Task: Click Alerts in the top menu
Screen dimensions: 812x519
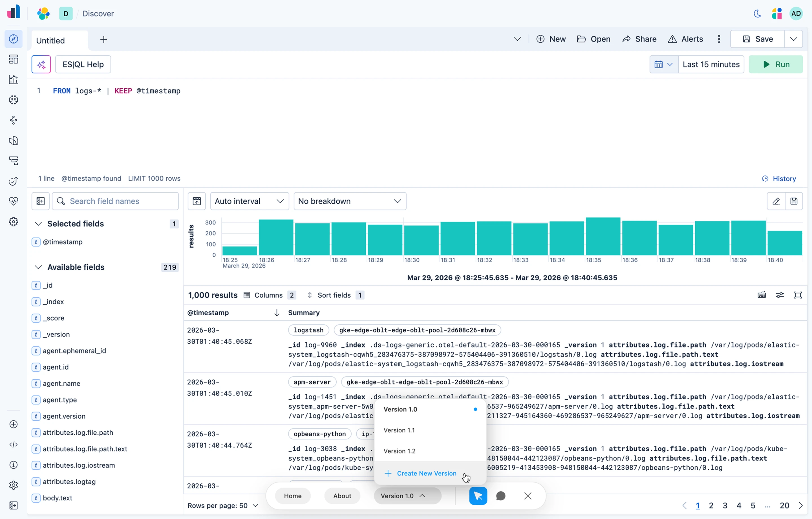Action: (685, 39)
